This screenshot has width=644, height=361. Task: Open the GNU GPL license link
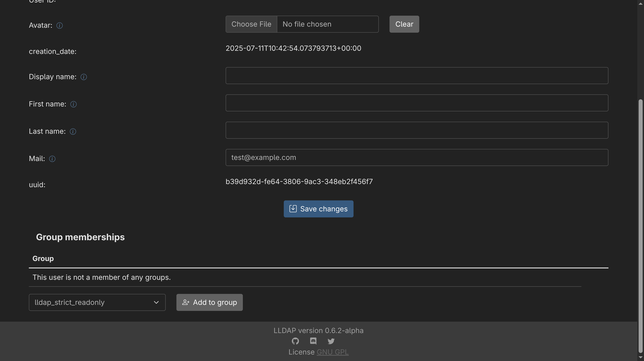point(333,352)
